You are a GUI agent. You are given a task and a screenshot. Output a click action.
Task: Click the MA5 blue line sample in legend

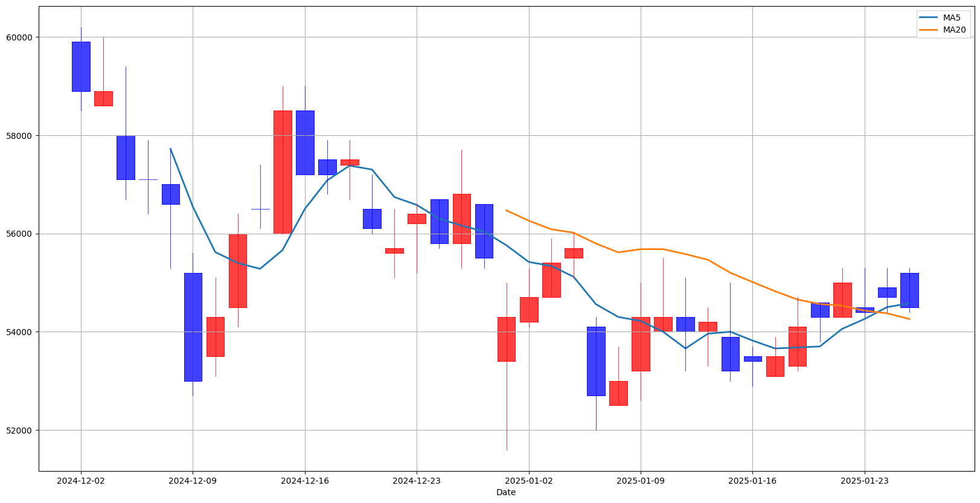[x=929, y=18]
